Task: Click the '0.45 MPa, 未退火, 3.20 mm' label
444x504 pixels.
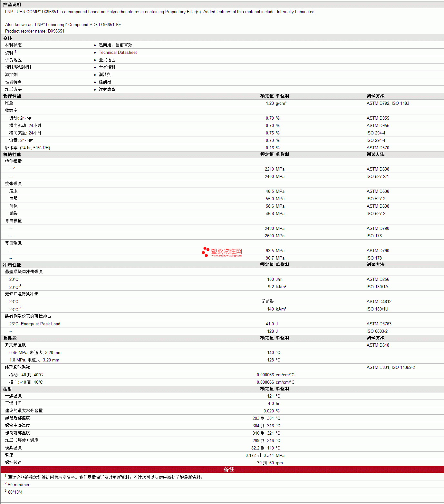Action: tap(35, 353)
